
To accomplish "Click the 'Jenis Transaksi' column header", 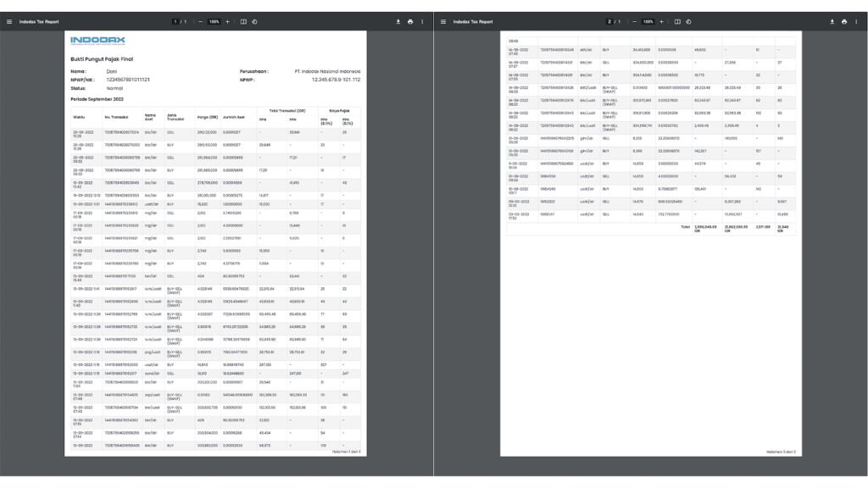I will point(175,117).
